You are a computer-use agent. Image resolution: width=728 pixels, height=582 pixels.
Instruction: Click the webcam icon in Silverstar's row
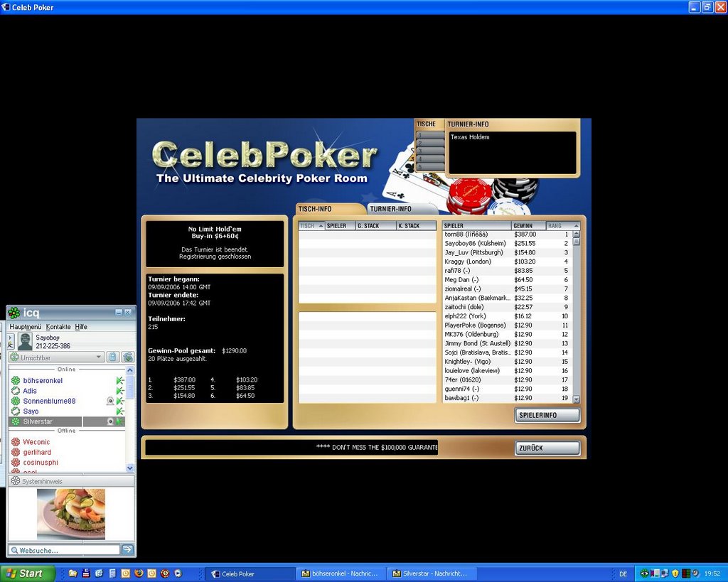click(110, 421)
